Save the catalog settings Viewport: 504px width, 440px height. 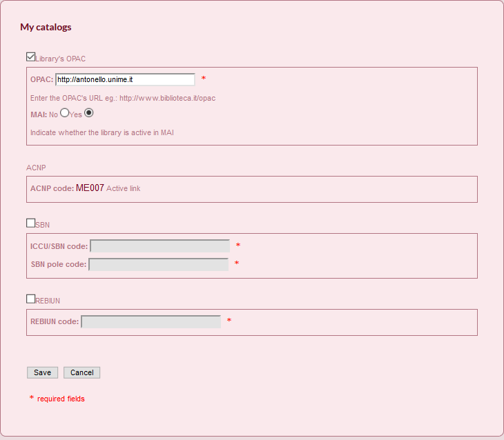click(42, 372)
